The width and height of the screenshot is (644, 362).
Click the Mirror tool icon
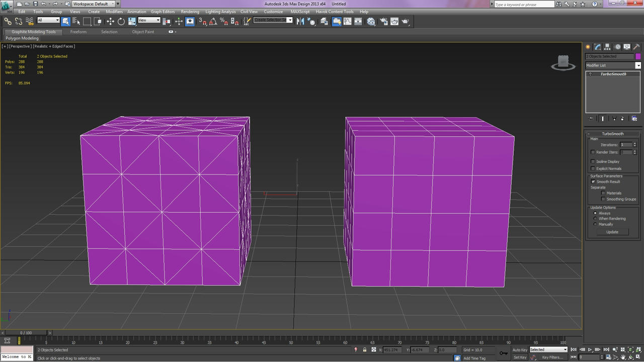[x=300, y=21]
